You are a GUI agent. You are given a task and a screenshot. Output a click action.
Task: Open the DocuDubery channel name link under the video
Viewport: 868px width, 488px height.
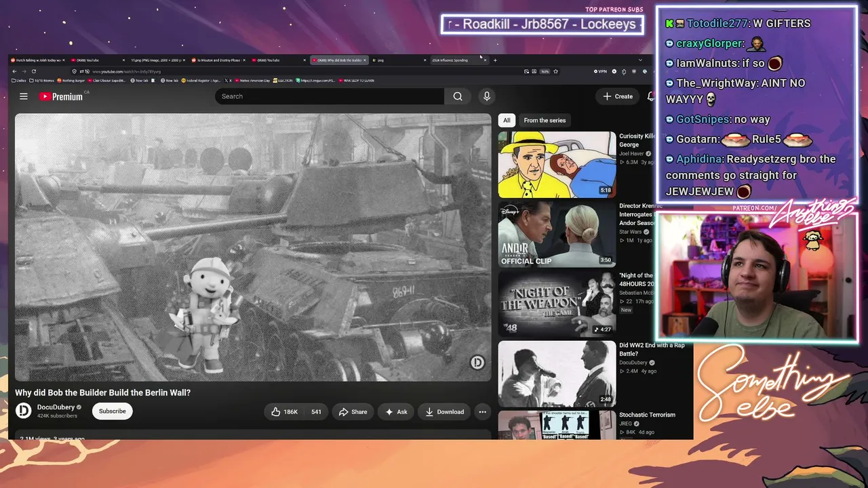tap(56, 407)
